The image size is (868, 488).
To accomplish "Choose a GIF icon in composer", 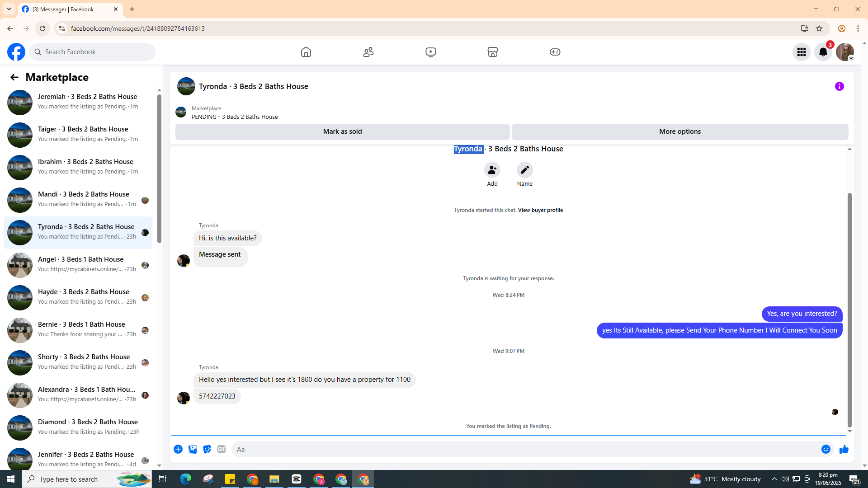I will pyautogui.click(x=222, y=449).
